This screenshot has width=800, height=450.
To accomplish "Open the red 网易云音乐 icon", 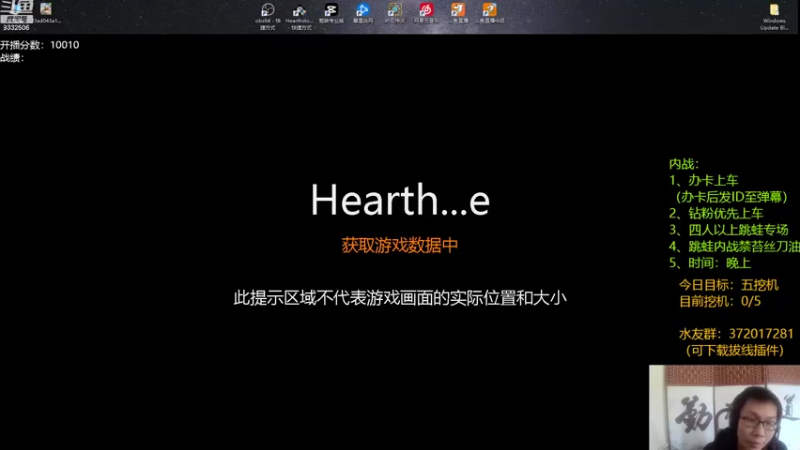I will 426,13.
